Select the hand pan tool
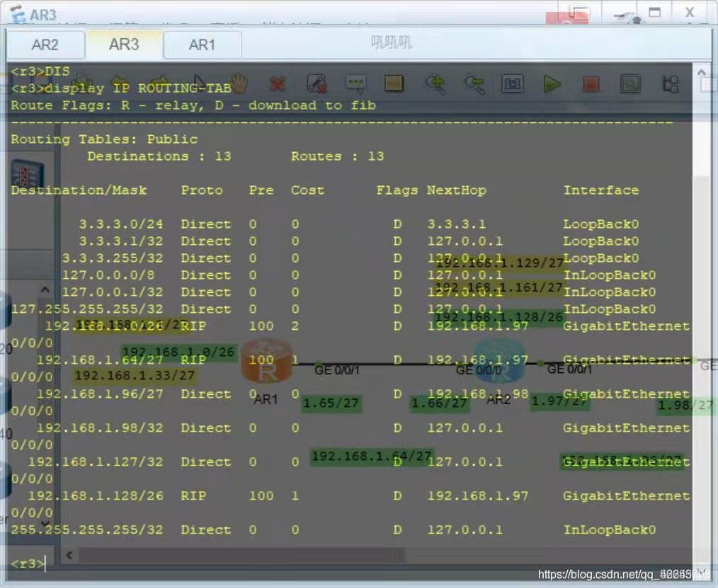Screen dimensions: 718x588 pyautogui.click(x=239, y=83)
